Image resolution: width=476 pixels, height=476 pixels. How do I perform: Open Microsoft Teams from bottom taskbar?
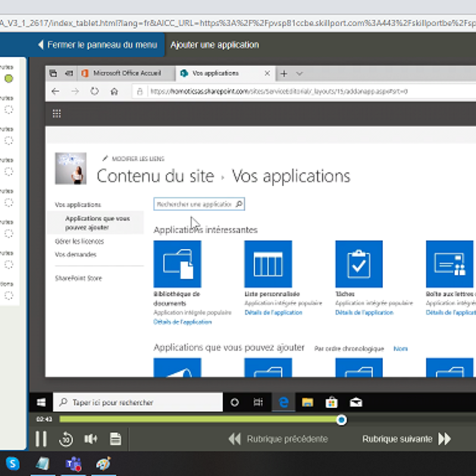(73, 464)
